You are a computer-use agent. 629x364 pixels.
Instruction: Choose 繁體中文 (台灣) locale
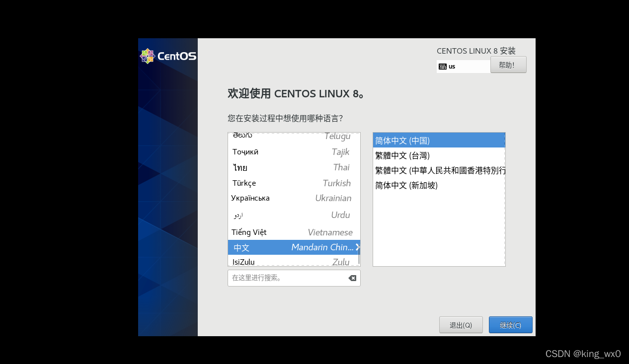click(439, 155)
